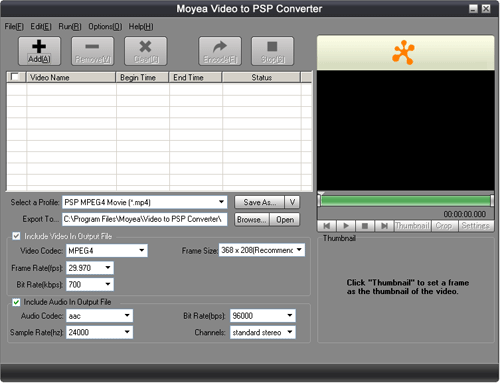Viewport: 500px width, 383px height.
Task: Open the Sample Rate(hz) dropdown
Action: (127, 332)
